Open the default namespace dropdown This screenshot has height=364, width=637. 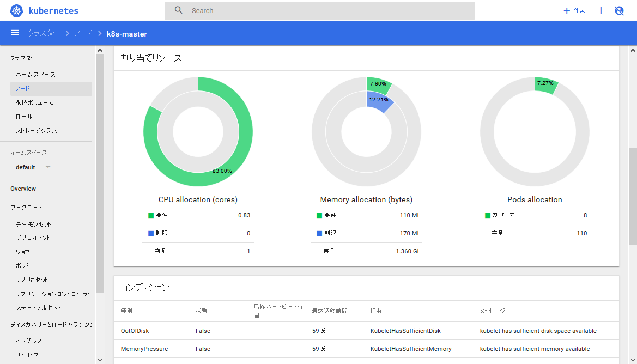[x=33, y=167]
